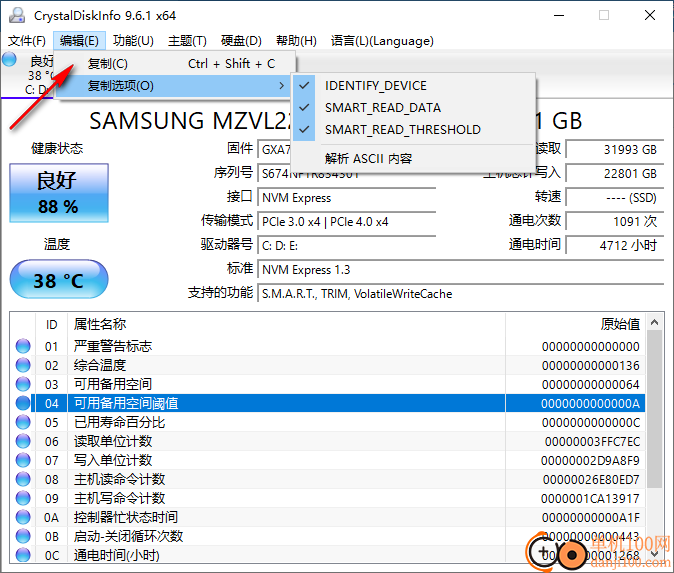Click status orb for attribute 02 综合温度
This screenshot has width=674, height=573.
click(23, 365)
